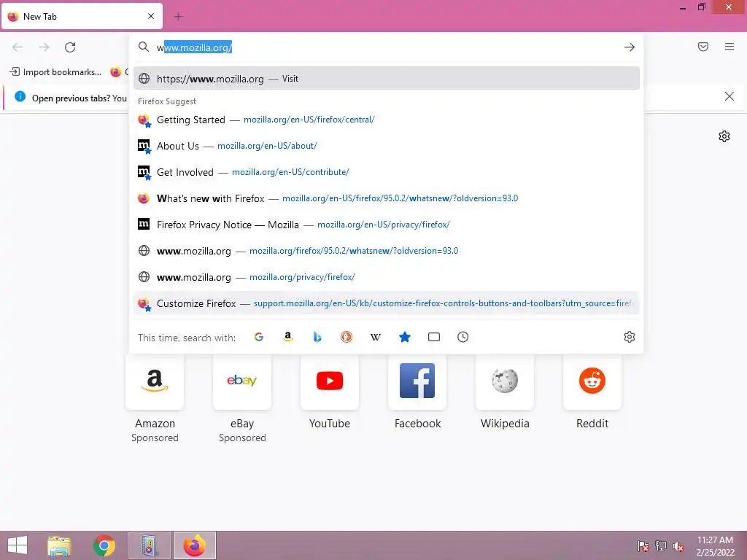Select www.mozilla.org whatsnew oldversion suggestion
This screenshot has height=560, width=747.
[387, 251]
